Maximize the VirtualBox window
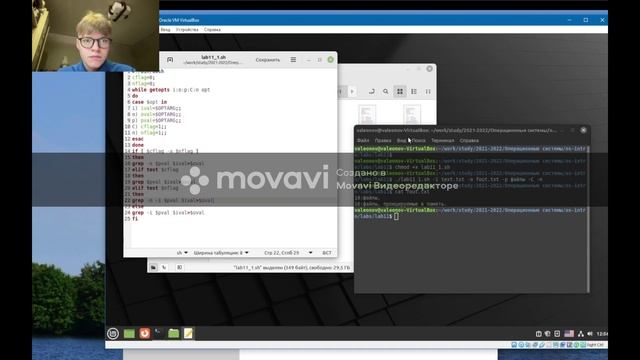Screen dimensions: 640x360 (x=586, y=20)
